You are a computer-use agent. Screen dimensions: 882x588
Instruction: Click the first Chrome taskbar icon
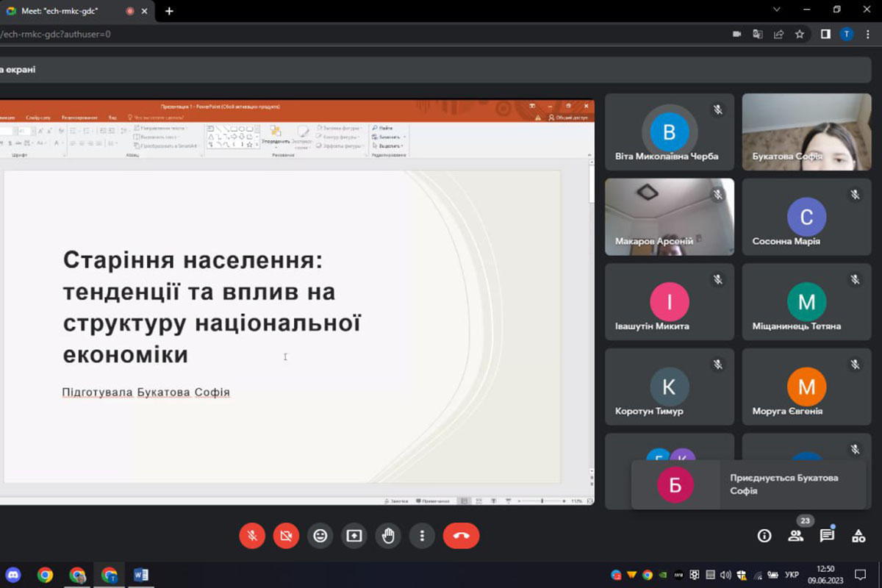46,575
